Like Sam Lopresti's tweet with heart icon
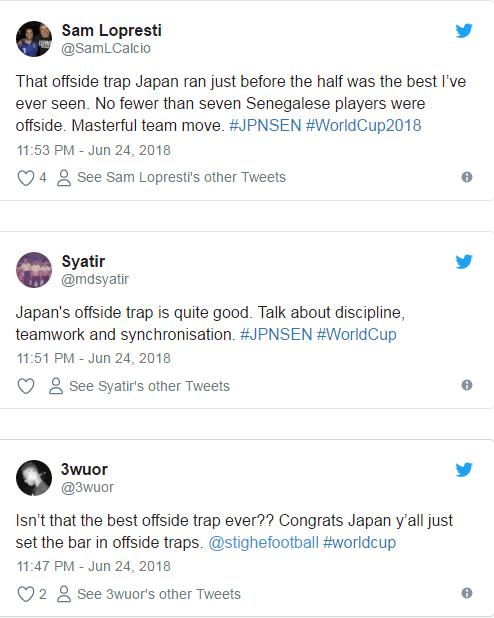494x618 pixels. point(26,178)
